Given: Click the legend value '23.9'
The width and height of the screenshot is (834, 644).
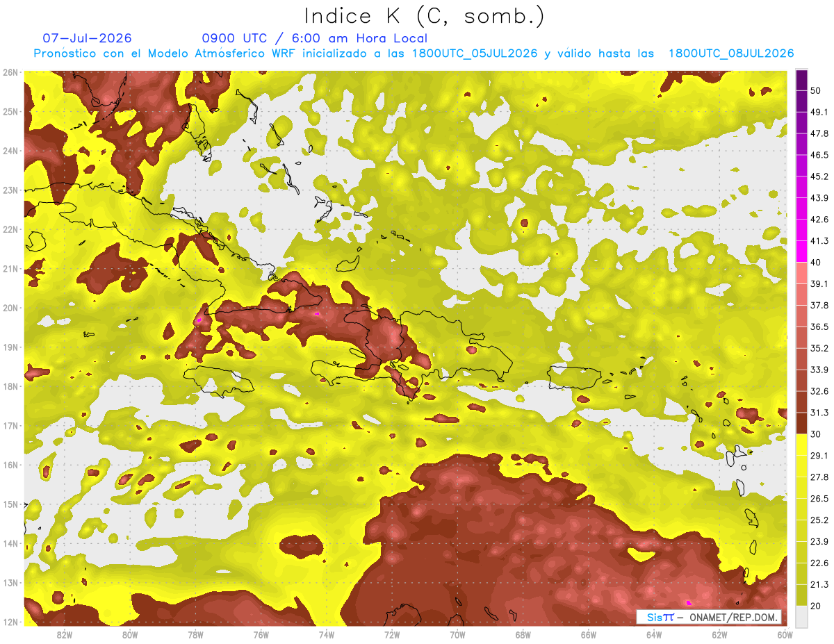Looking at the screenshot, I should [819, 542].
